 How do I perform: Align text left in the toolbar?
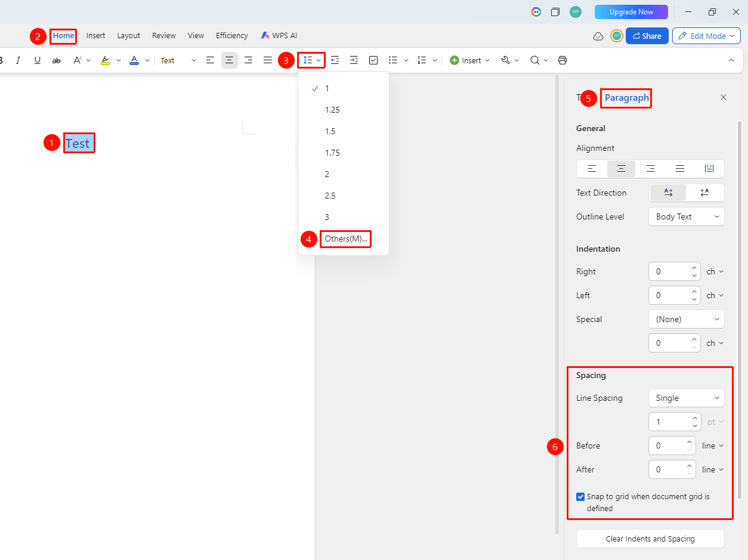coord(210,60)
